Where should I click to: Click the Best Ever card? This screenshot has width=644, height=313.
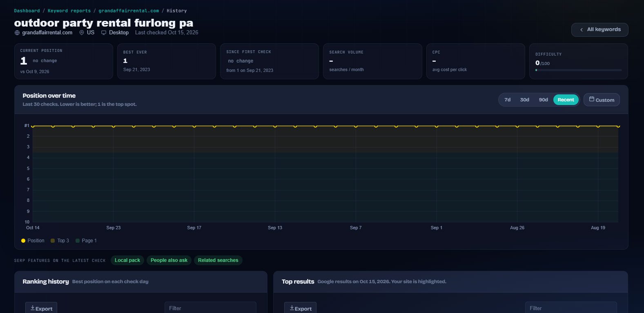167,61
